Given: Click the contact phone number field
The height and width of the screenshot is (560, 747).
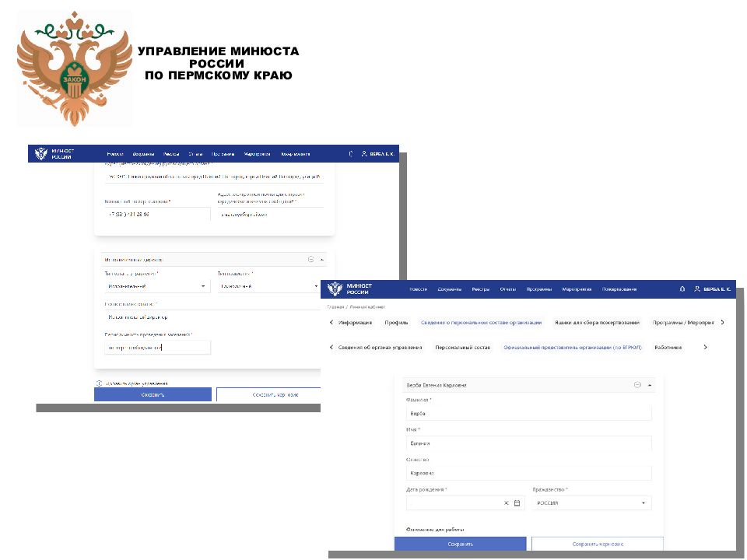Looking at the screenshot, I should [x=157, y=215].
